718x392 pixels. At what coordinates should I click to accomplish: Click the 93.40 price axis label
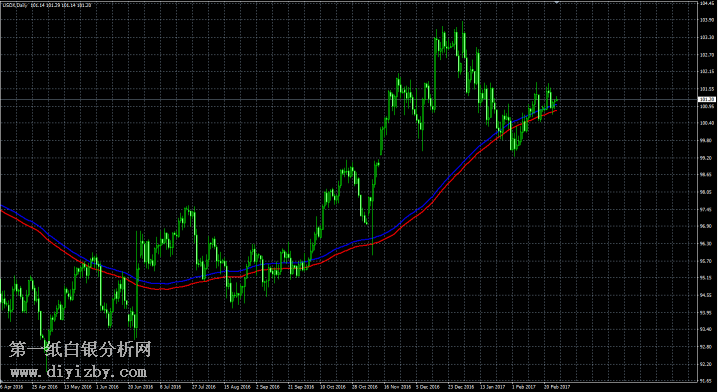click(707, 330)
